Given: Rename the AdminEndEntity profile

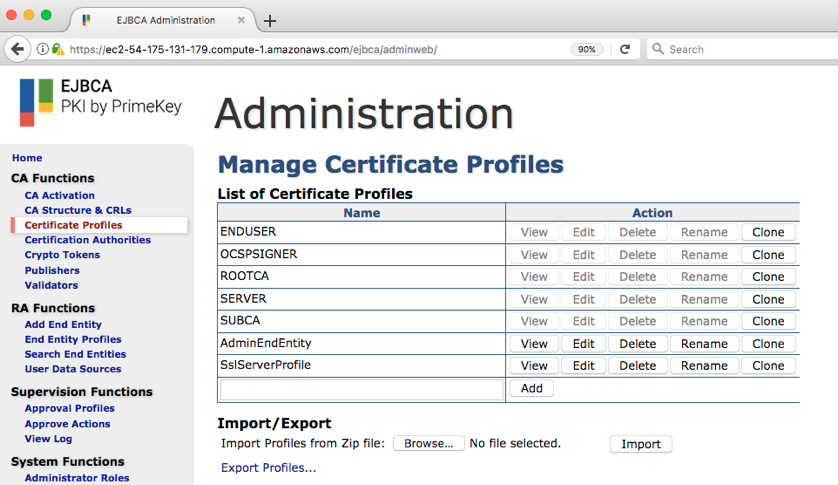Looking at the screenshot, I should tap(704, 344).
